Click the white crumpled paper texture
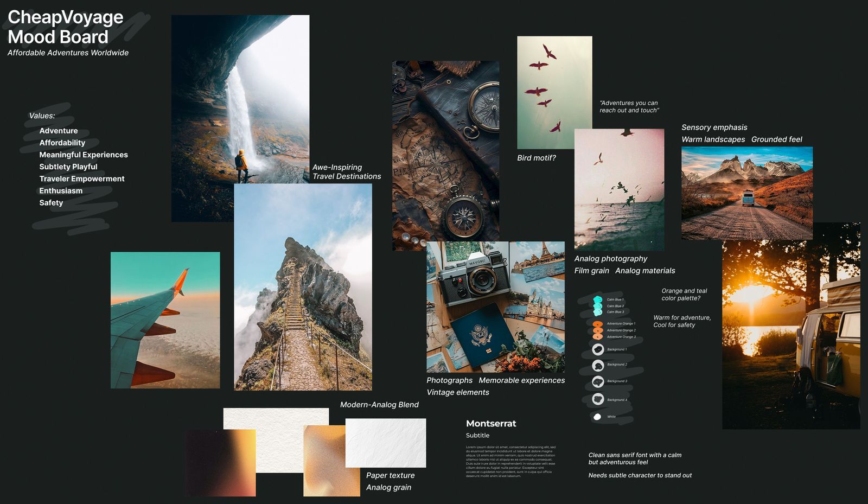Image resolution: width=868 pixels, height=504 pixels. click(x=386, y=443)
